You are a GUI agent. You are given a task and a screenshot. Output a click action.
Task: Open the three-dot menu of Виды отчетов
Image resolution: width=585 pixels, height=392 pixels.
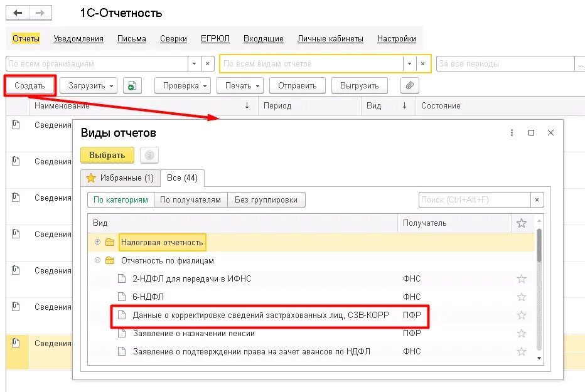(x=512, y=133)
